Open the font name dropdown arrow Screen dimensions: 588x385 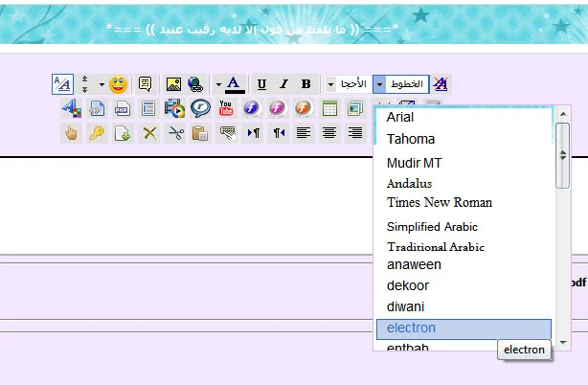click(x=379, y=84)
